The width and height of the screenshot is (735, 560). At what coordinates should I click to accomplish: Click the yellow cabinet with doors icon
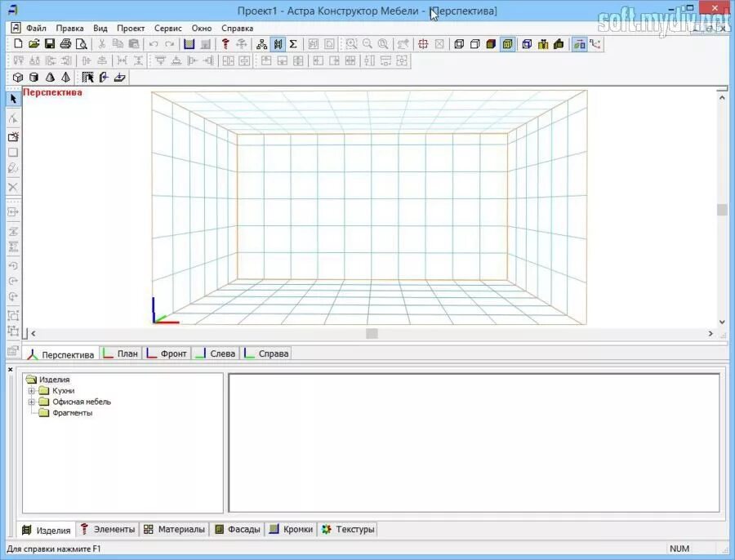tap(543, 44)
